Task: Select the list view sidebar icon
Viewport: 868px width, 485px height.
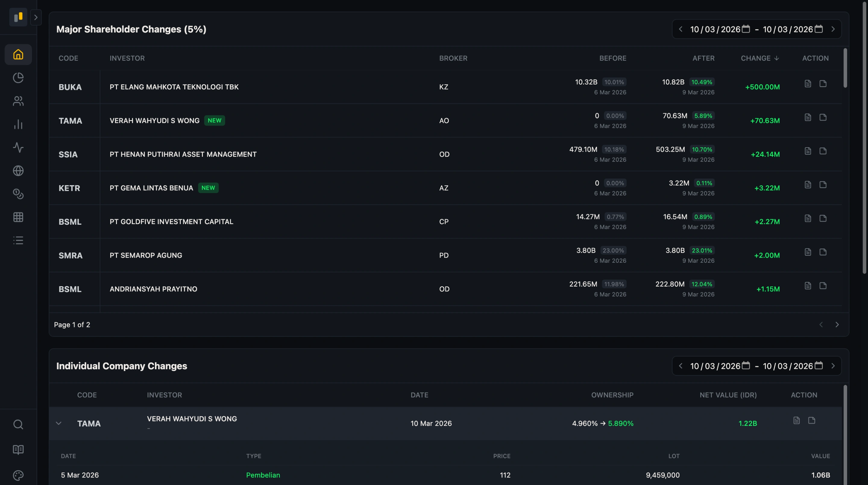Action: [18, 240]
